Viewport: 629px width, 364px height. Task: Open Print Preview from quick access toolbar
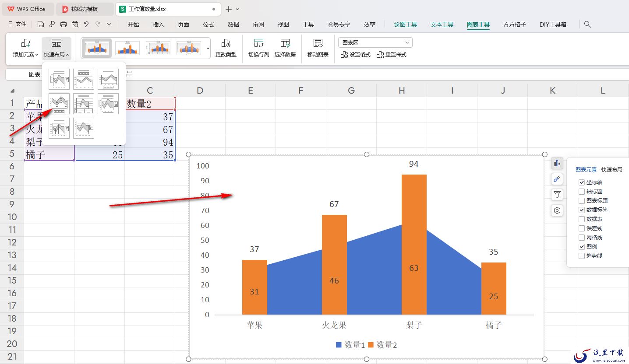tap(75, 24)
